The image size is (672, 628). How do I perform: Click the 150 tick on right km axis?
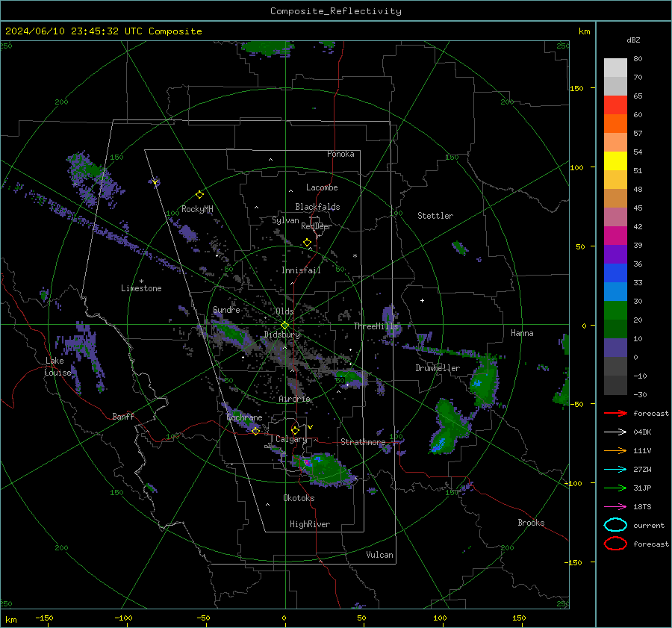coord(576,88)
